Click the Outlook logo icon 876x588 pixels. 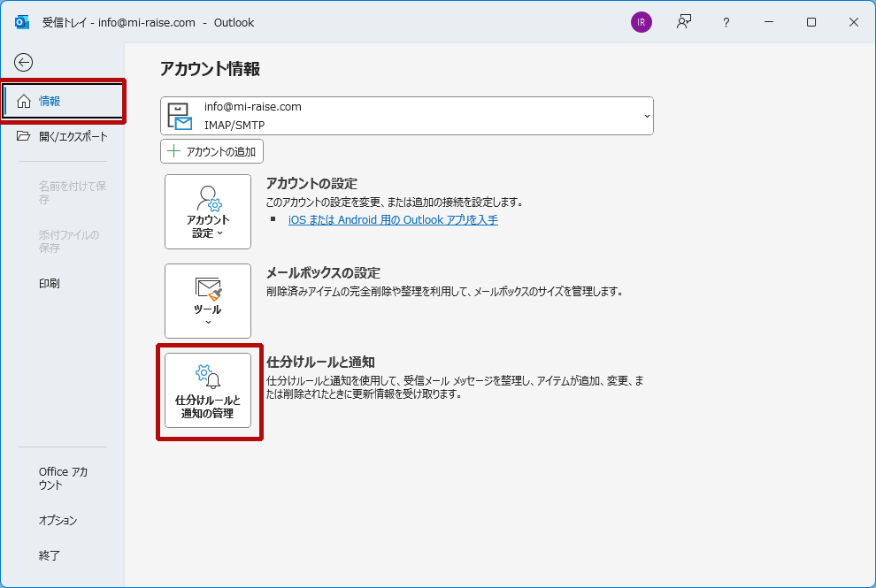pos(22,23)
